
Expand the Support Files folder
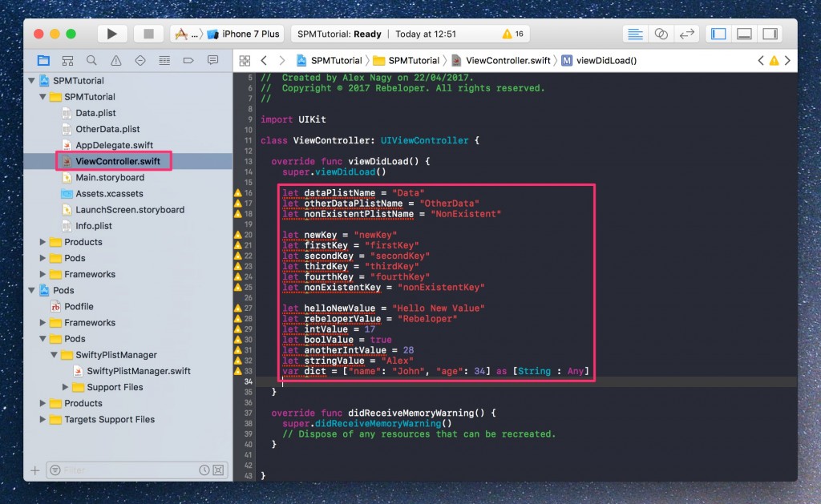coord(65,387)
